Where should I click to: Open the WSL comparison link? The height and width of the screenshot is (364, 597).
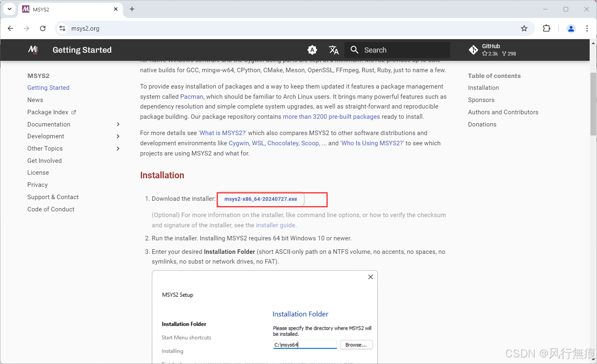point(258,143)
